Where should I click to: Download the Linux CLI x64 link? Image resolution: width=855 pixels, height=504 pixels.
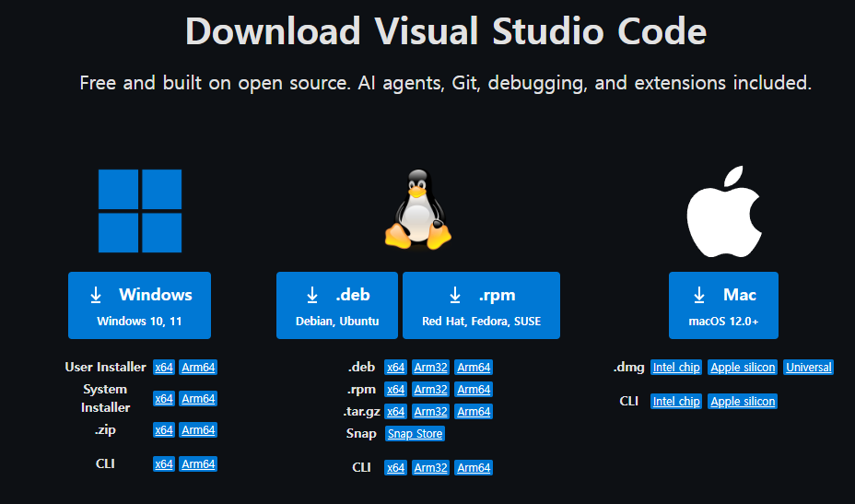(x=395, y=467)
